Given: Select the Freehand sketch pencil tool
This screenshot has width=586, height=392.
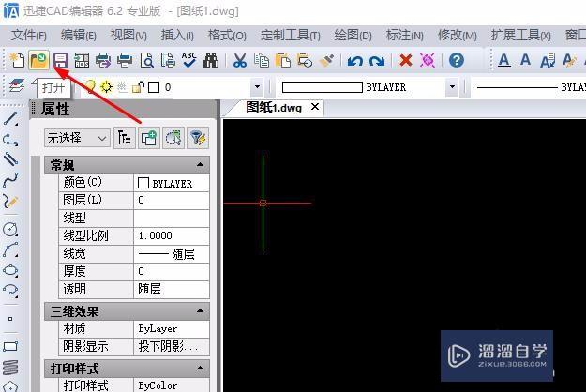Looking at the screenshot, I should tap(11, 201).
